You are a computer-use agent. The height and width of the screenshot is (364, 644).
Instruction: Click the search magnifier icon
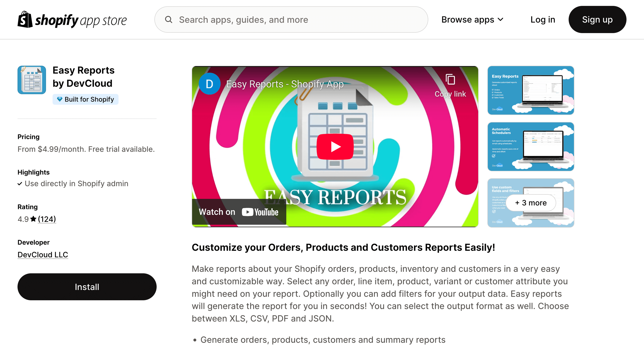pos(169,19)
